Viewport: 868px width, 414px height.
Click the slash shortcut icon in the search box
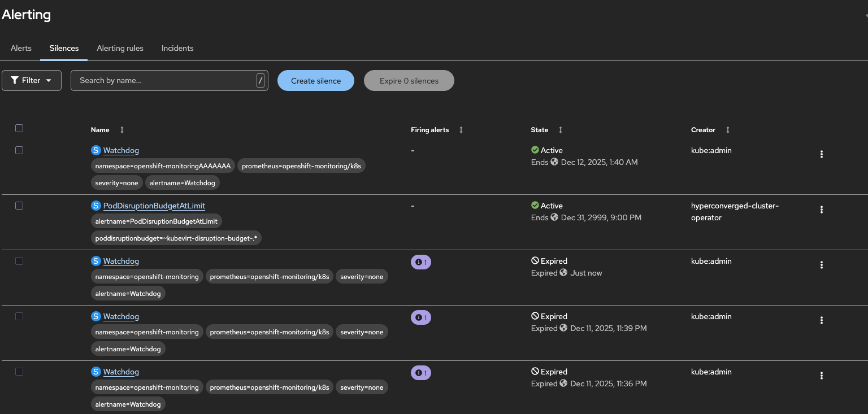[x=261, y=81]
